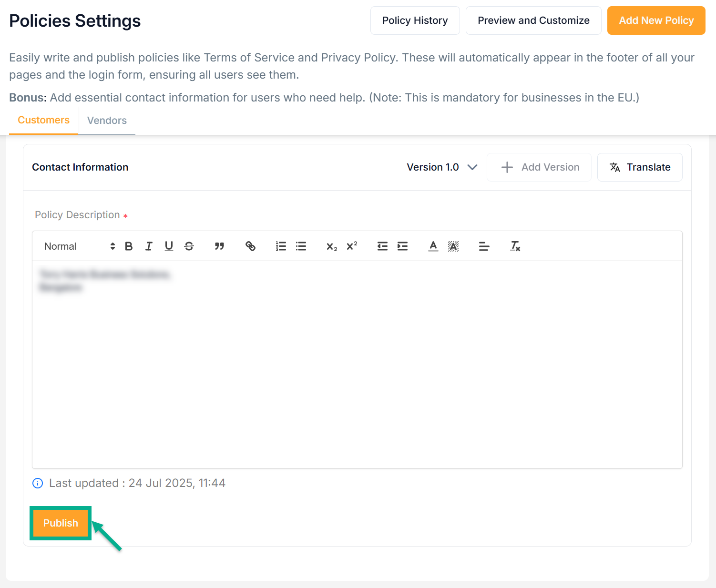Apply subscript formatting
This screenshot has width=716, height=588.
point(331,246)
